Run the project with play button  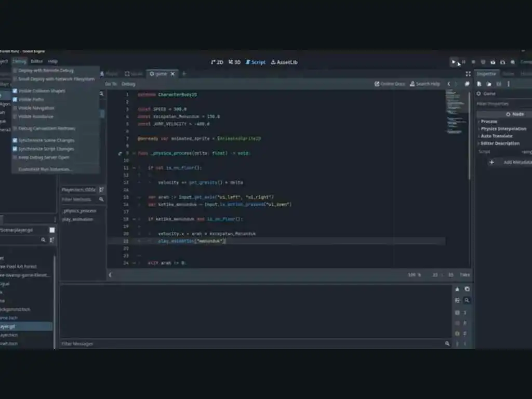[453, 62]
